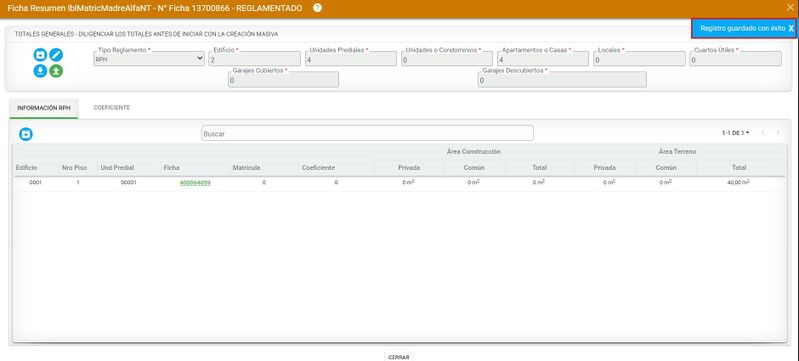The image size is (799, 361).
Task: Click the Unidades Prediales field
Action: tap(351, 59)
